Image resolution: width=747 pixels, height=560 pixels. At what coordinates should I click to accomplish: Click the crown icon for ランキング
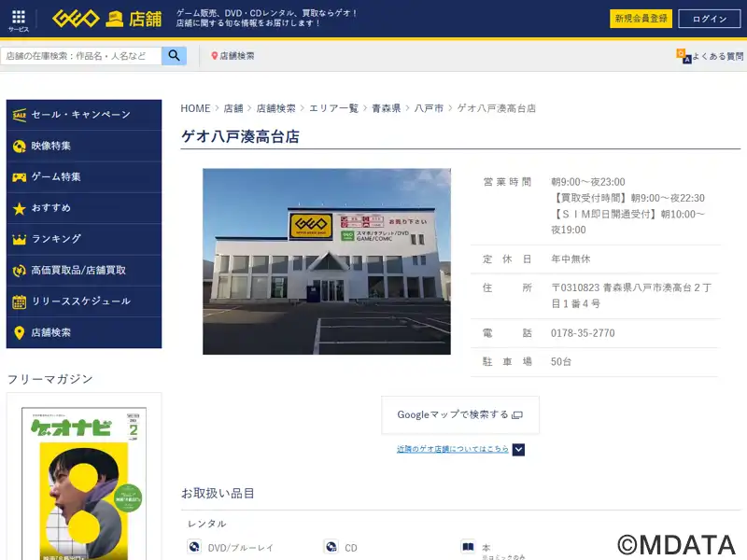pyautogui.click(x=19, y=240)
